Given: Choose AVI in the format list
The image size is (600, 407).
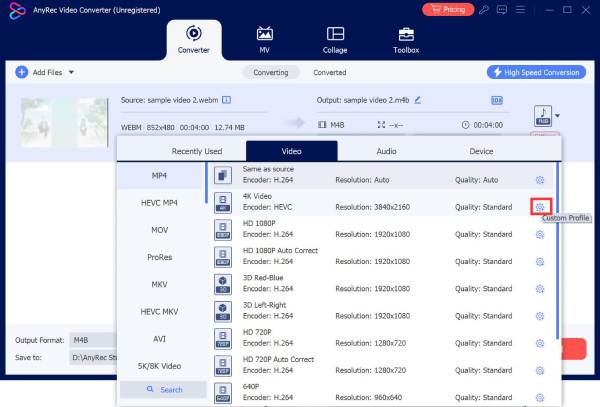Looking at the screenshot, I should pos(159,339).
